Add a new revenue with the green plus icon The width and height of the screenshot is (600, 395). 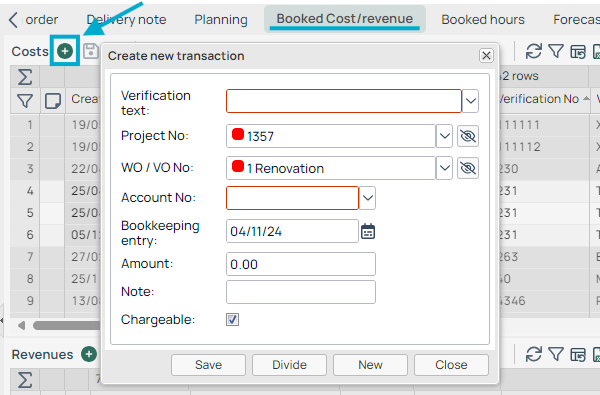click(89, 354)
